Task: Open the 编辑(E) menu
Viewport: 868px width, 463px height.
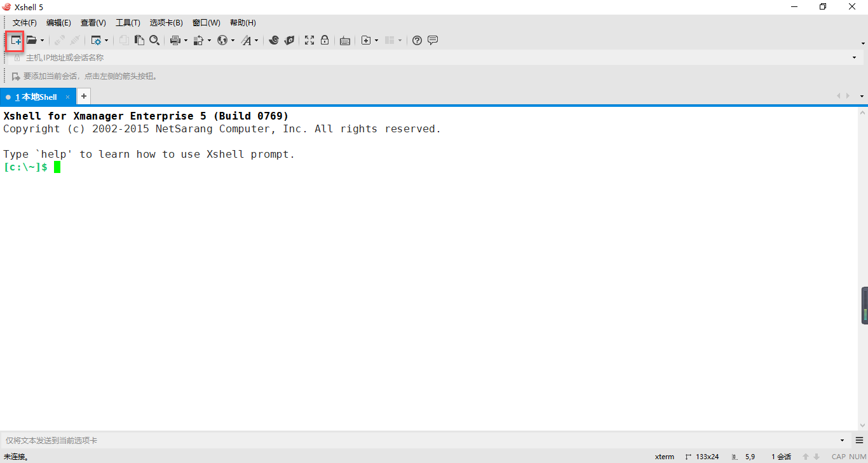Action: tap(58, 23)
